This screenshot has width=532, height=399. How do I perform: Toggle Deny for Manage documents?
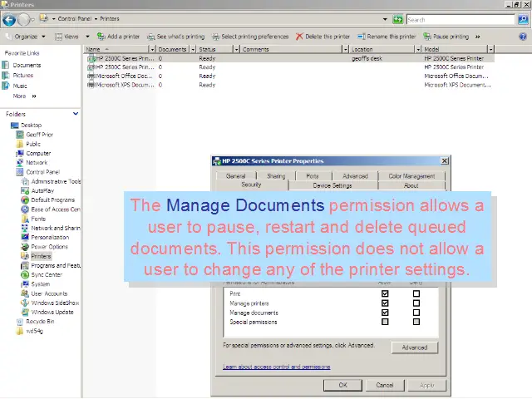pyautogui.click(x=416, y=313)
